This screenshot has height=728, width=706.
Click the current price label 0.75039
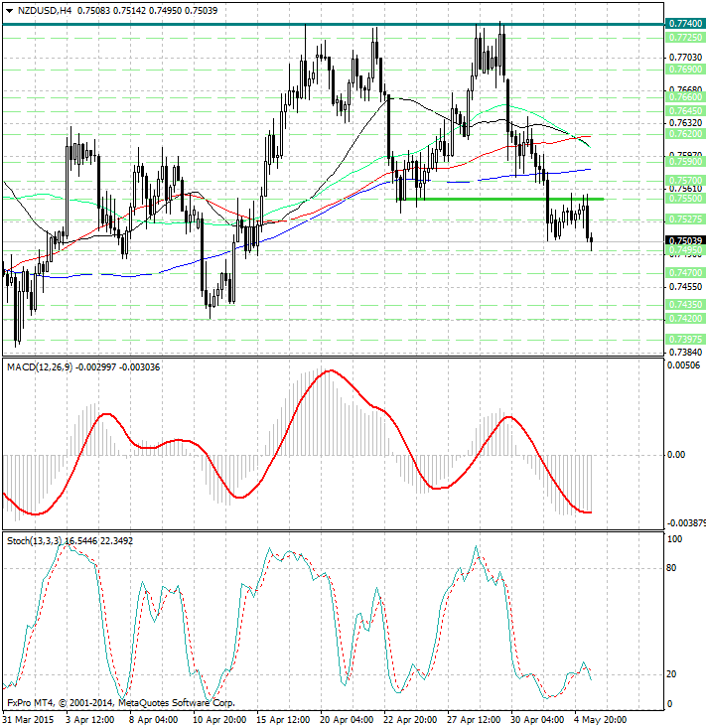tap(685, 240)
